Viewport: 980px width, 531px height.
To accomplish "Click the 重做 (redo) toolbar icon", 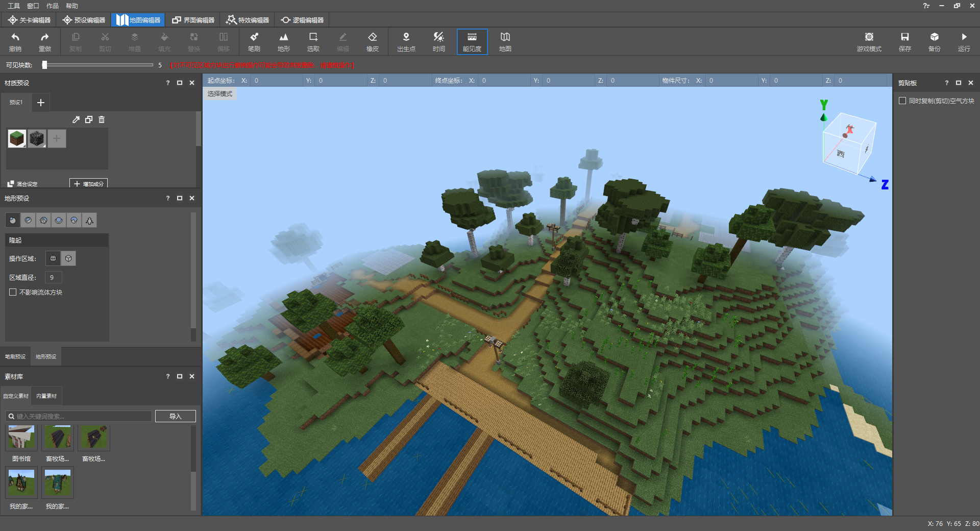I will 45,42.
